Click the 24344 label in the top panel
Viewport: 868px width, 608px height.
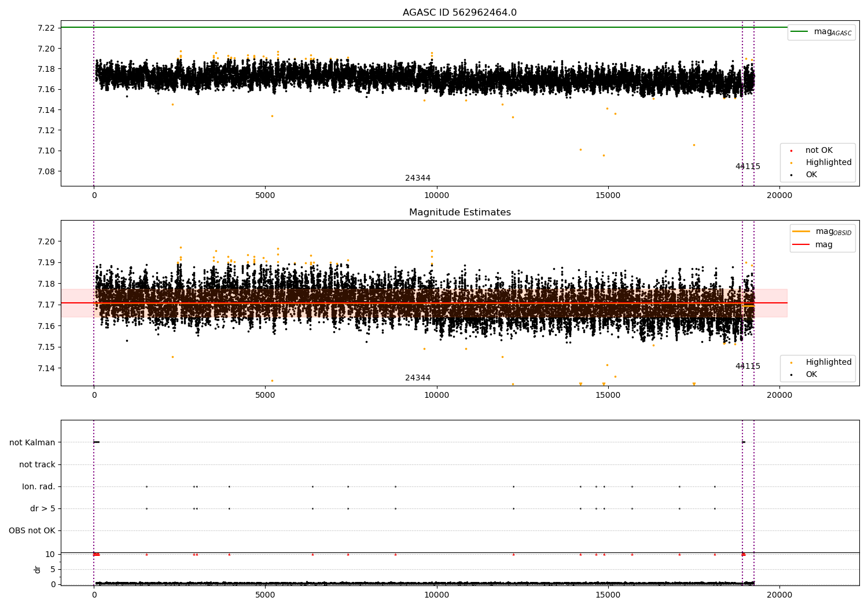click(418, 178)
